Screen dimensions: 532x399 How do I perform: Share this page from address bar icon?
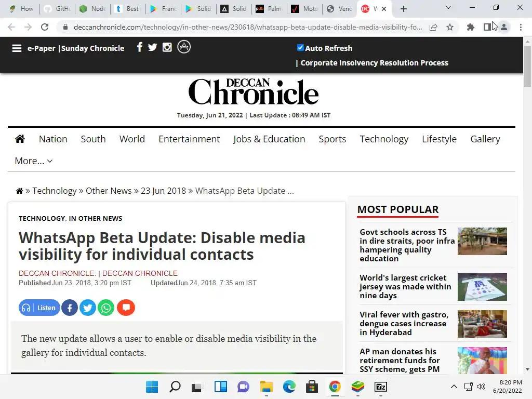[433, 27]
